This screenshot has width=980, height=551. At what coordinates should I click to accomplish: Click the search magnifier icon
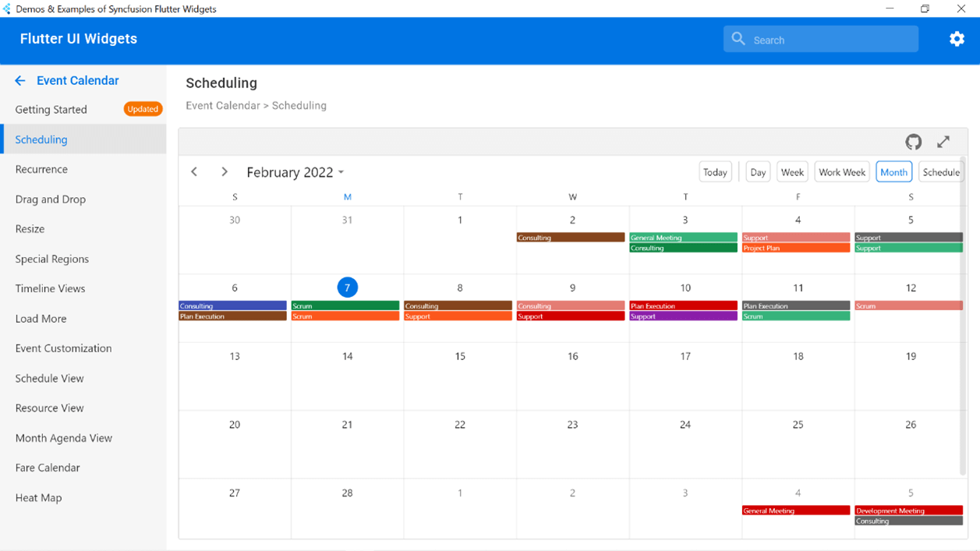[x=738, y=39]
